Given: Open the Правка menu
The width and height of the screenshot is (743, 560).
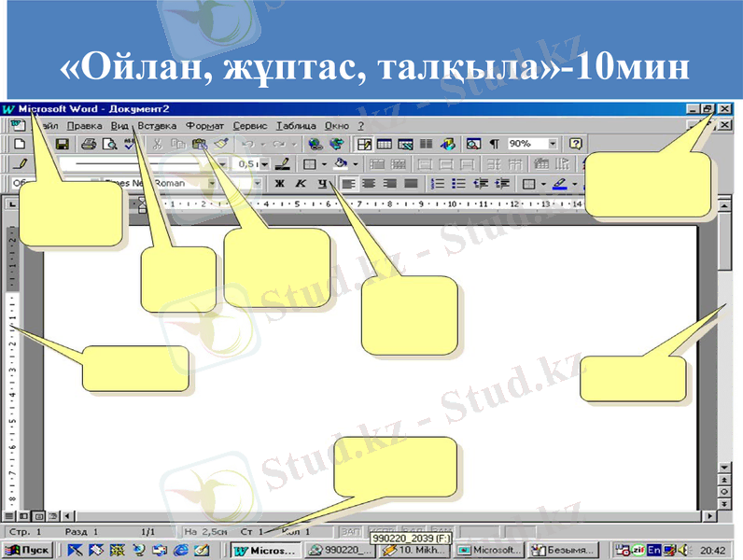Looking at the screenshot, I should (84, 126).
